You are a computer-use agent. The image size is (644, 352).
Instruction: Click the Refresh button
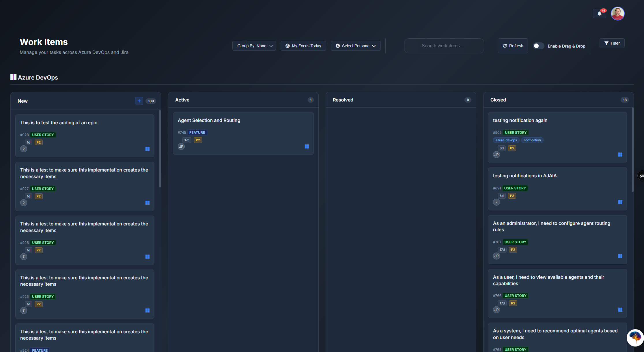point(513,46)
